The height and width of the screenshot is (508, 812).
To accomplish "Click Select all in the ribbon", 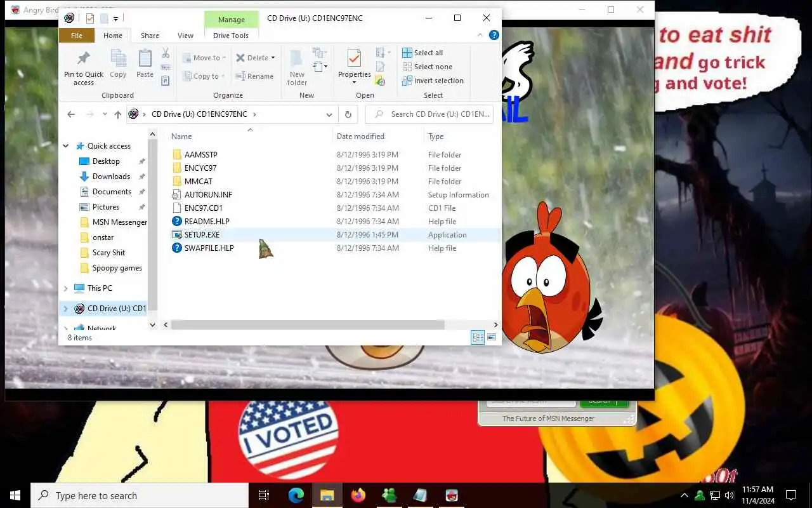I will [422, 53].
